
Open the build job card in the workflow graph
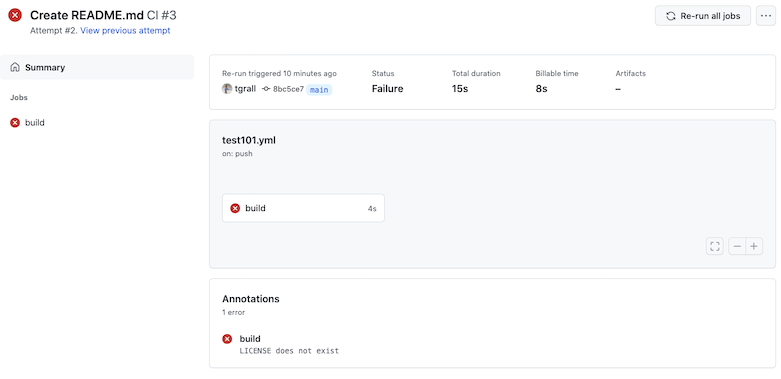pyautogui.click(x=303, y=208)
